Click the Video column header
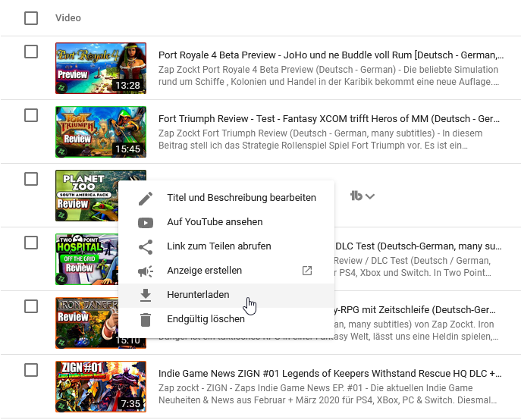The width and height of the screenshot is (521, 420). click(68, 18)
